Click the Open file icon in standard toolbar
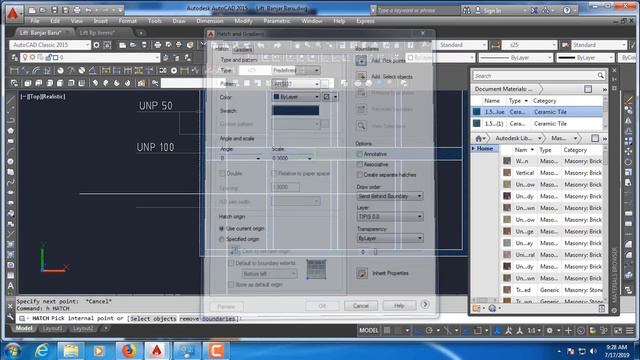Screen dimensions: 640x360 (133, 45)
